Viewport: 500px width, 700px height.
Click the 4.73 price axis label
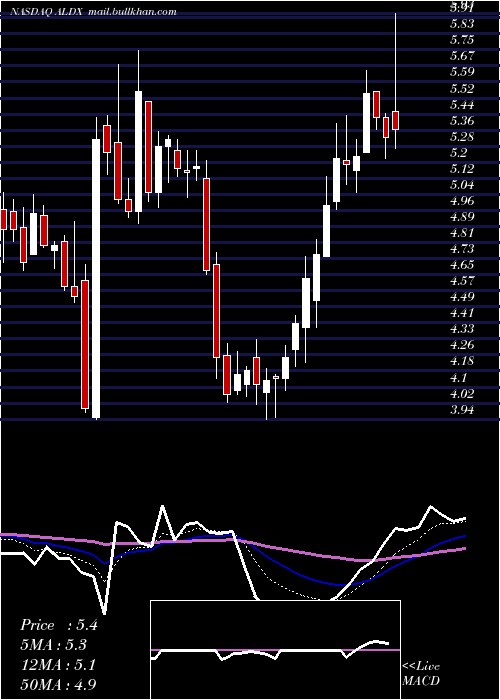462,249
